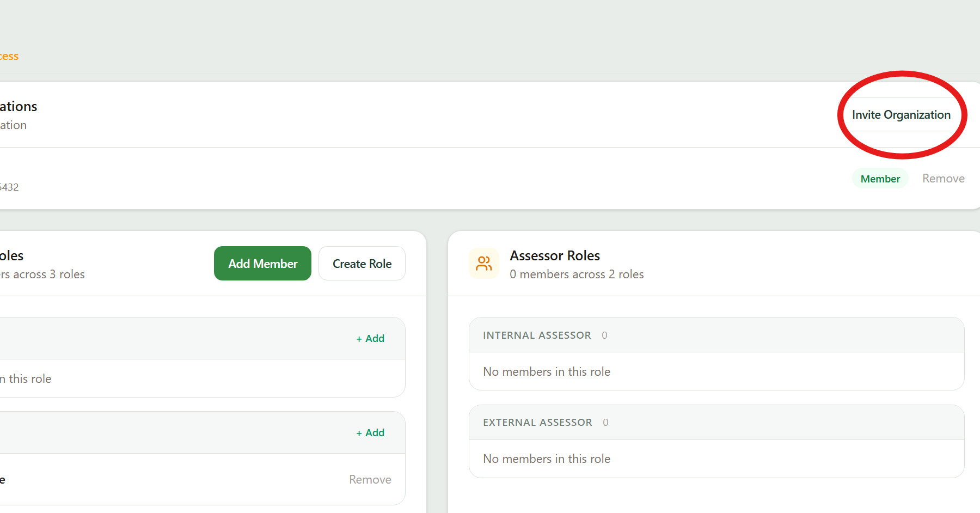Screen dimensions: 980x513
Task: Click the INTERNAL ASSESSOR role header
Action: point(716,335)
